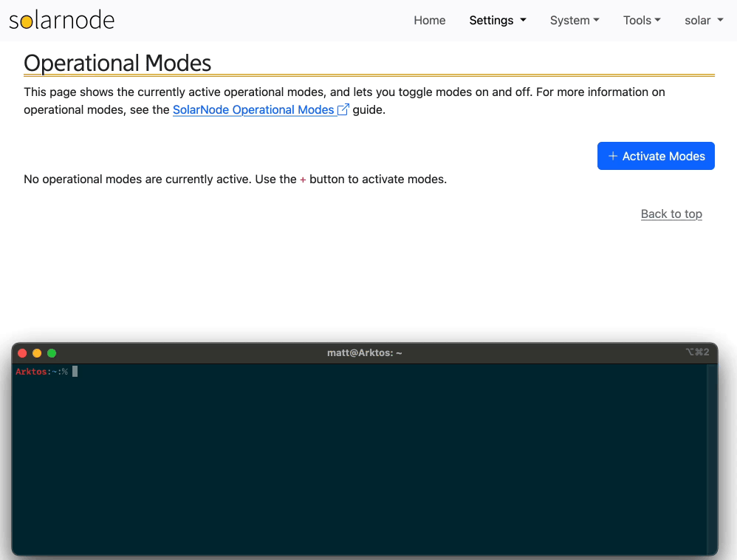Expand the Settings dropdown menu
This screenshot has width=737, height=560.
[x=498, y=20]
